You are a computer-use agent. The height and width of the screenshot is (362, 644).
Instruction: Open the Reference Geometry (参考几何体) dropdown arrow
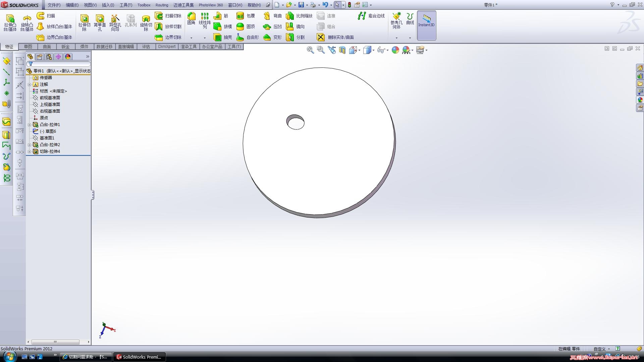(396, 38)
